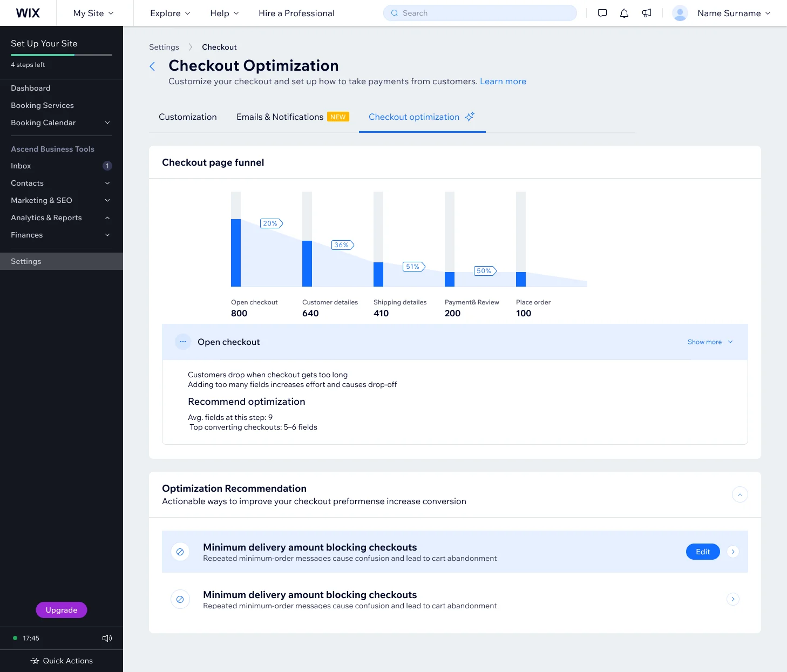787x672 pixels.
Task: Expand Marketing & SEO section
Action: pyautogui.click(x=107, y=200)
